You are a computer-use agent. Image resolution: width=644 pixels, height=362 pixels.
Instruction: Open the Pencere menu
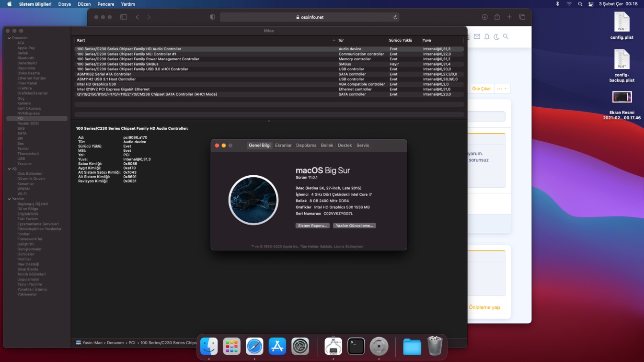106,4
